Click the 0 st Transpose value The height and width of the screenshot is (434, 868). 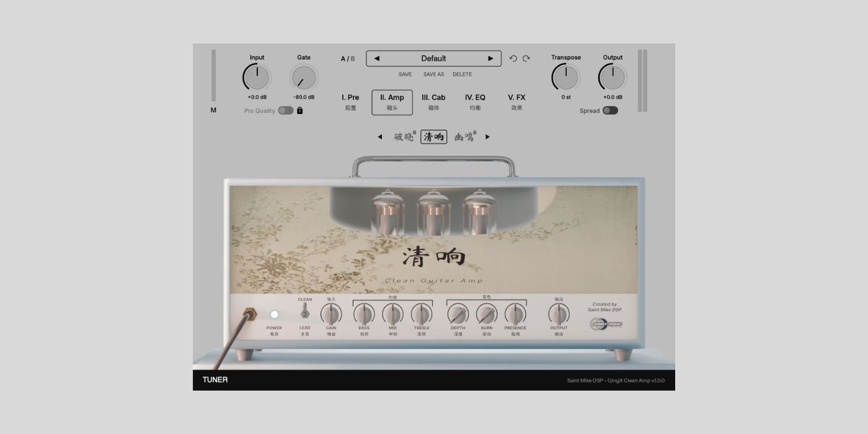click(566, 97)
